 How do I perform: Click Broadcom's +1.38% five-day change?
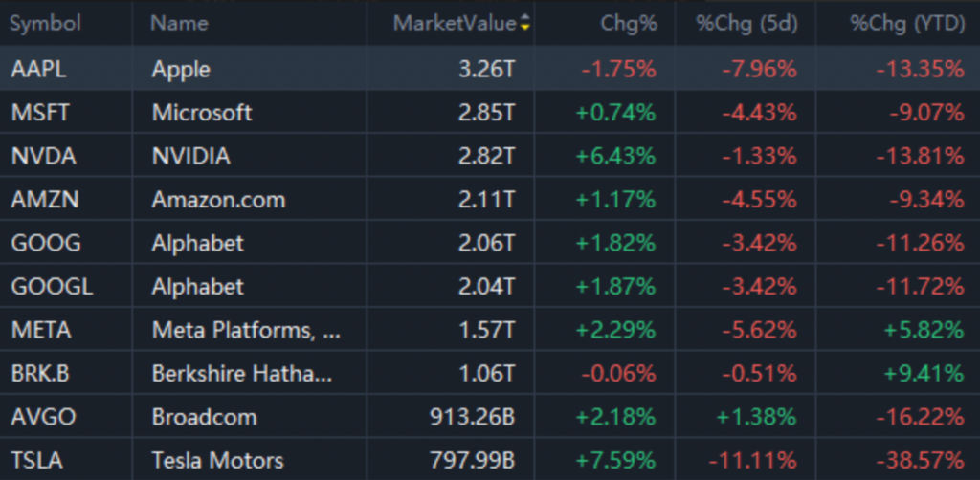(756, 418)
